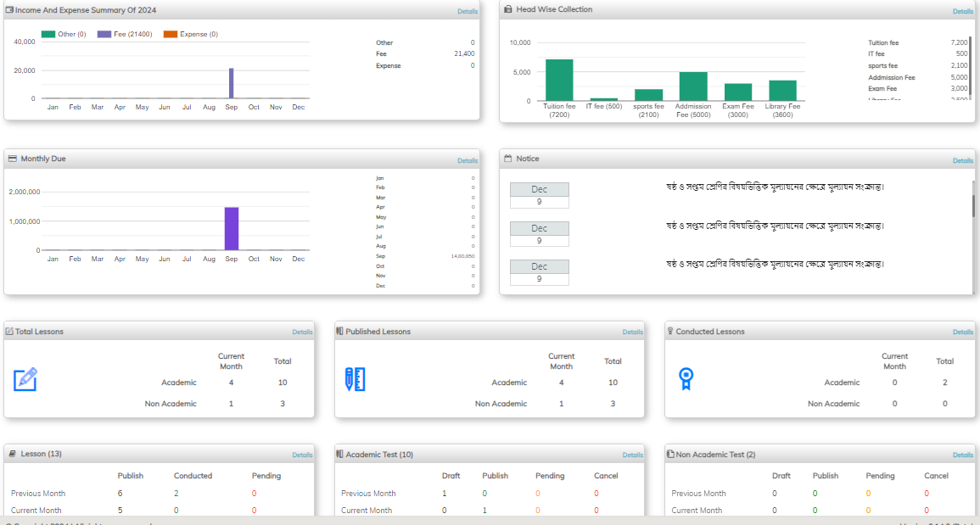Click the card icon beside the Monthly Due title

pos(12,159)
